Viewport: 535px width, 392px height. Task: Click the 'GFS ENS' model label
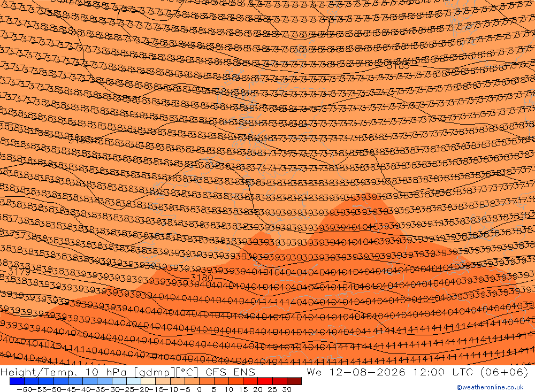pos(230,372)
